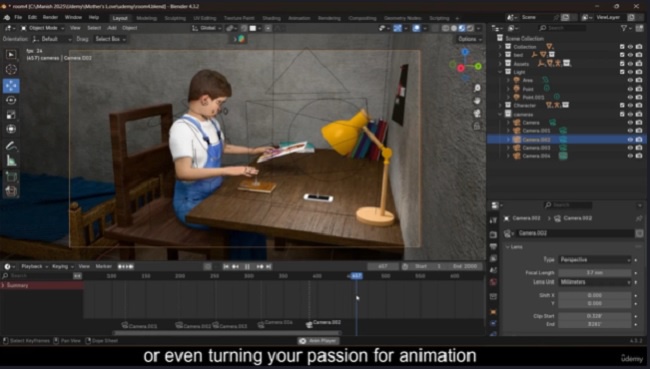The height and width of the screenshot is (369, 650).
Task: Toggle viewport overlays icon
Action: coord(416,28)
